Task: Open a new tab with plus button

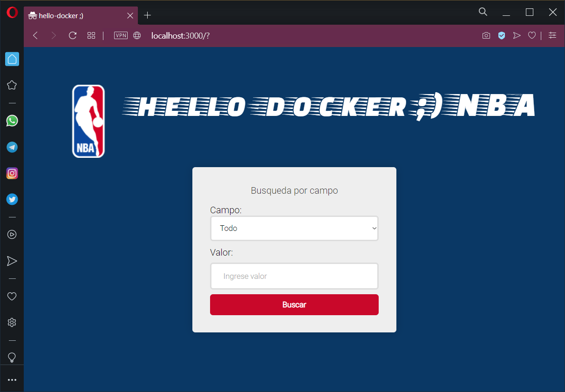Action: click(148, 15)
